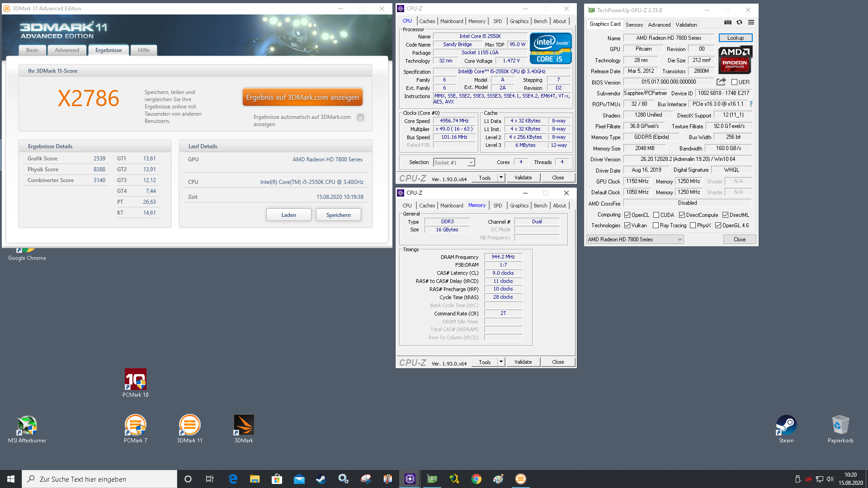This screenshot has width=868, height=488.
Task: Open Microsoft Edge from taskbar
Action: click(233, 479)
